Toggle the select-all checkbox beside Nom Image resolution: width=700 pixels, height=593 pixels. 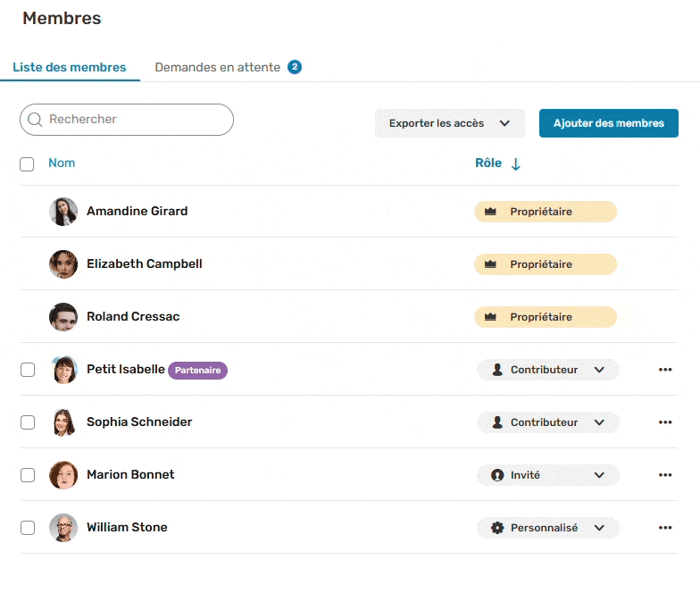(27, 164)
